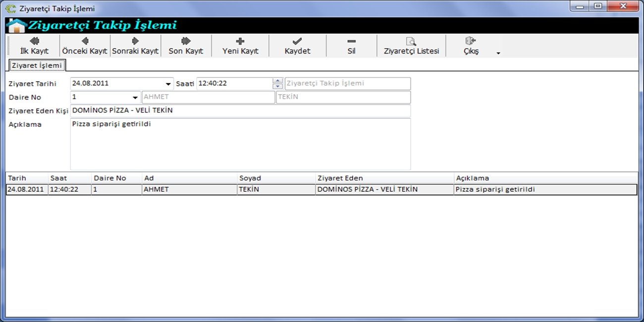Click the Önceki Kayıt previous arrow
The height and width of the screenshot is (322, 644).
tap(85, 46)
